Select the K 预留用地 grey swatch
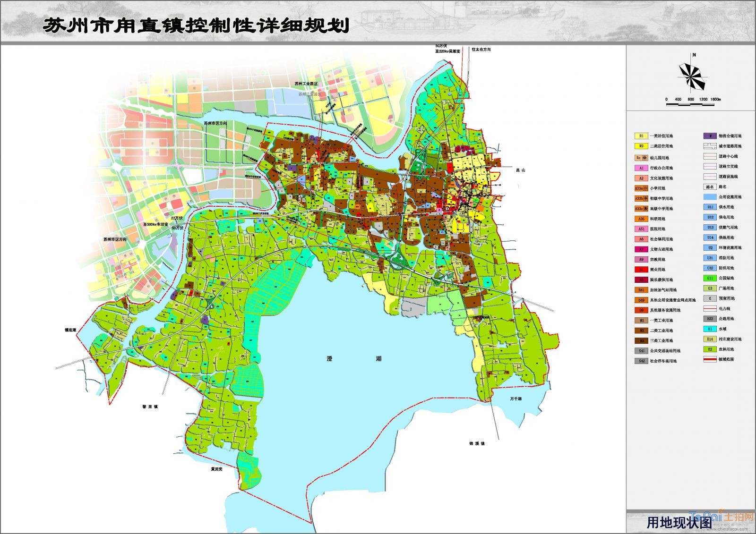The height and width of the screenshot is (534, 756). 710,299
